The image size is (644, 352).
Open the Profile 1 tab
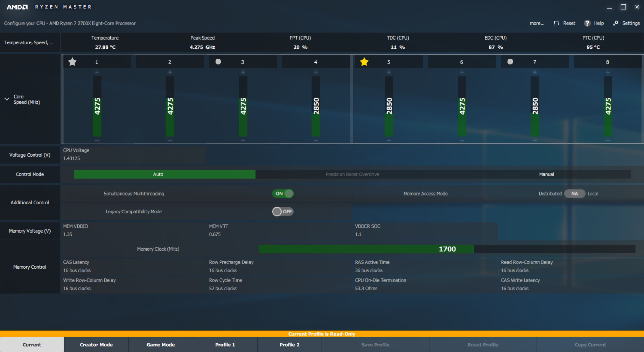click(x=225, y=344)
